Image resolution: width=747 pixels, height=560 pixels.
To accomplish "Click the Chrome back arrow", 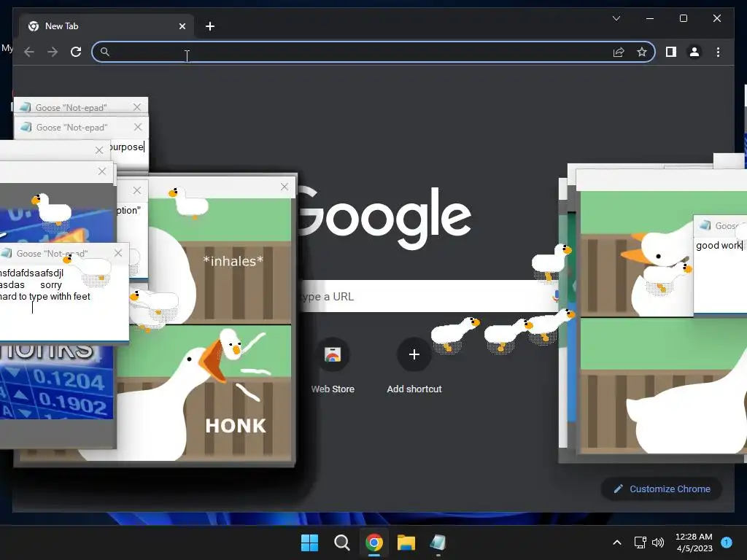I will pos(29,52).
